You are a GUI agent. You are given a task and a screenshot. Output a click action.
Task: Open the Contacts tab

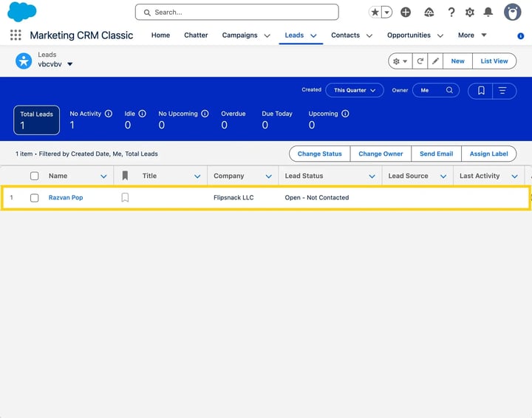(x=345, y=35)
